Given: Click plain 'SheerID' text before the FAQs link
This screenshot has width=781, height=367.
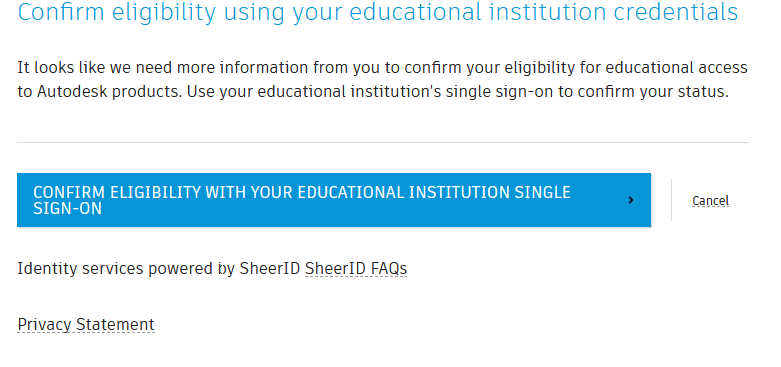Looking at the screenshot, I should pos(270,269).
